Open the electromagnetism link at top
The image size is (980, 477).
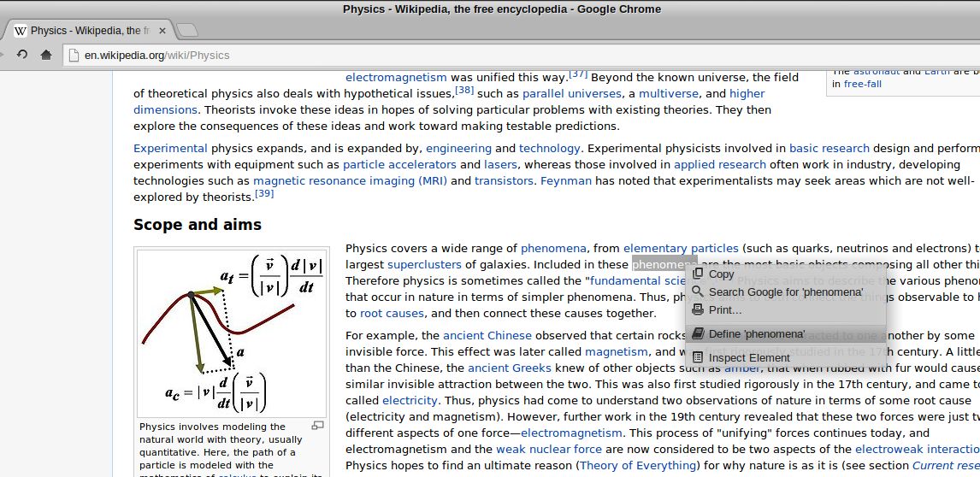point(396,78)
